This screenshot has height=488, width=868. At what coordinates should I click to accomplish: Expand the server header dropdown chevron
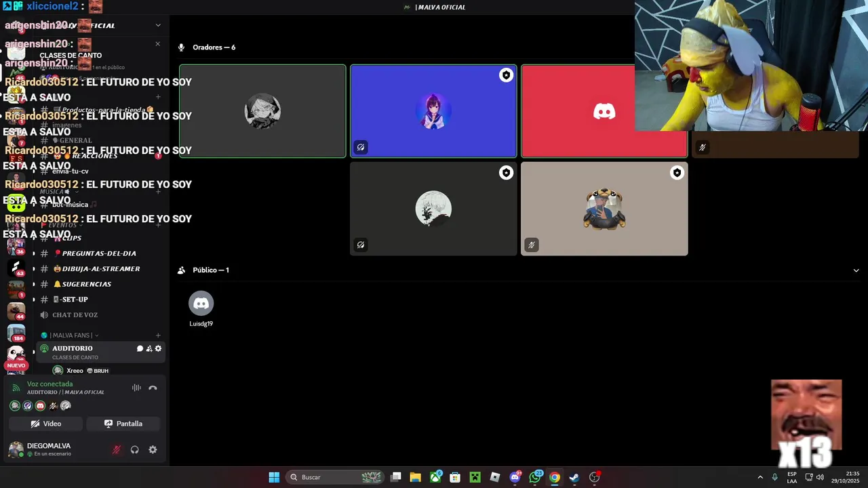click(158, 25)
